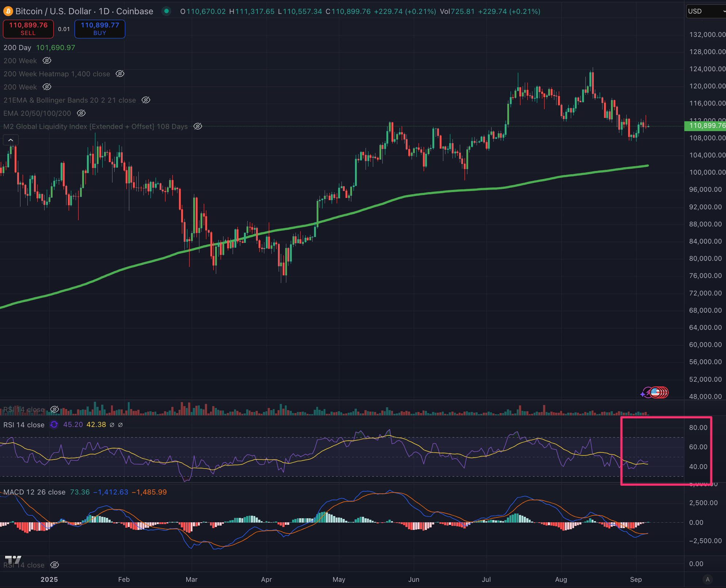Click the US flag economic events icon
The height and width of the screenshot is (588, 726).
pyautogui.click(x=656, y=393)
